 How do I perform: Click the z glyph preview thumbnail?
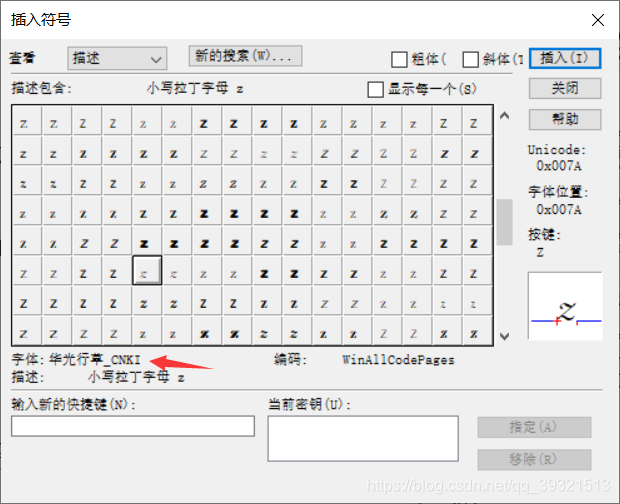click(565, 306)
